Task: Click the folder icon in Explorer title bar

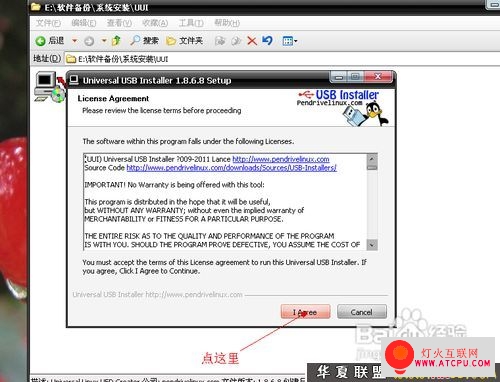Action: click(x=35, y=7)
